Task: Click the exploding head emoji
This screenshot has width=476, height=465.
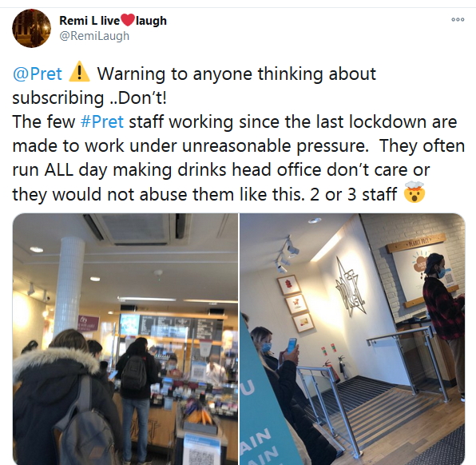Action: pos(415,193)
